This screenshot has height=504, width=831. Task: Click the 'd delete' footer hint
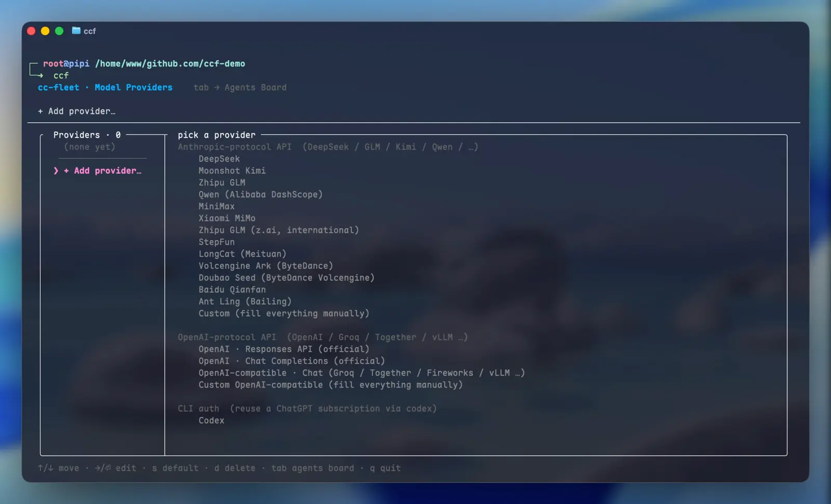click(235, 468)
